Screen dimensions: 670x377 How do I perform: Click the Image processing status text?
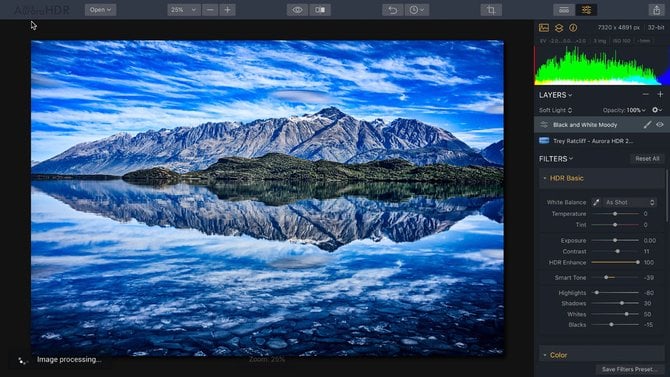click(69, 360)
